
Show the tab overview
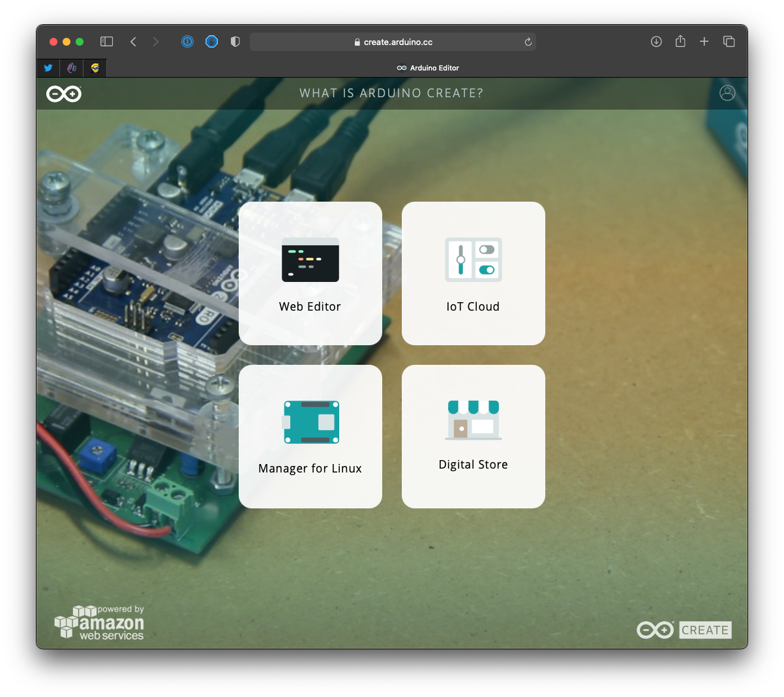[x=729, y=42]
